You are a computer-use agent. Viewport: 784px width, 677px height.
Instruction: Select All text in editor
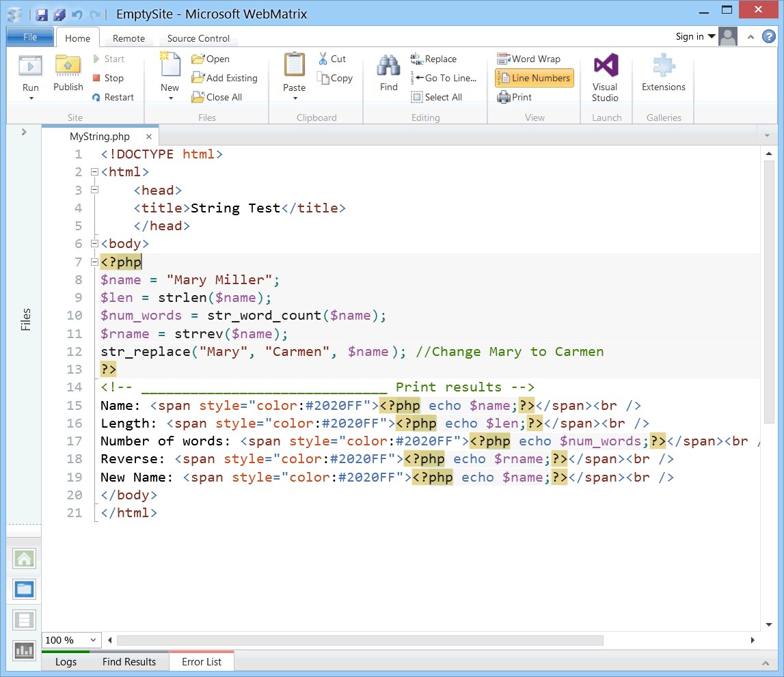[x=437, y=97]
